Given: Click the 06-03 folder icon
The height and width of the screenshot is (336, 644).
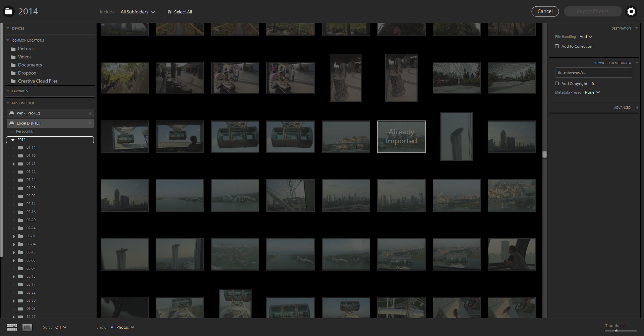Looking at the screenshot, I should 20,308.
